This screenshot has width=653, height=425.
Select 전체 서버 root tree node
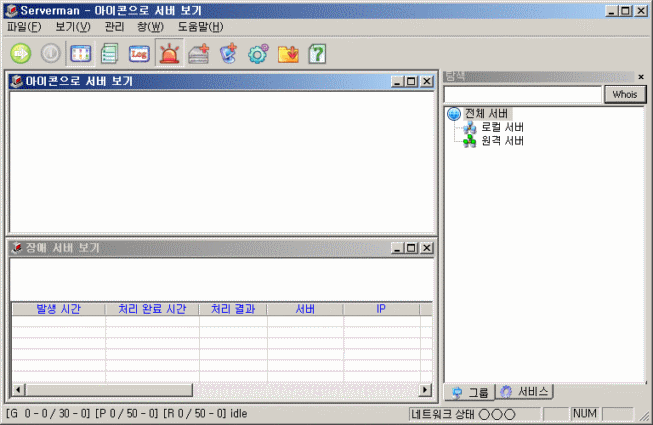point(487,114)
